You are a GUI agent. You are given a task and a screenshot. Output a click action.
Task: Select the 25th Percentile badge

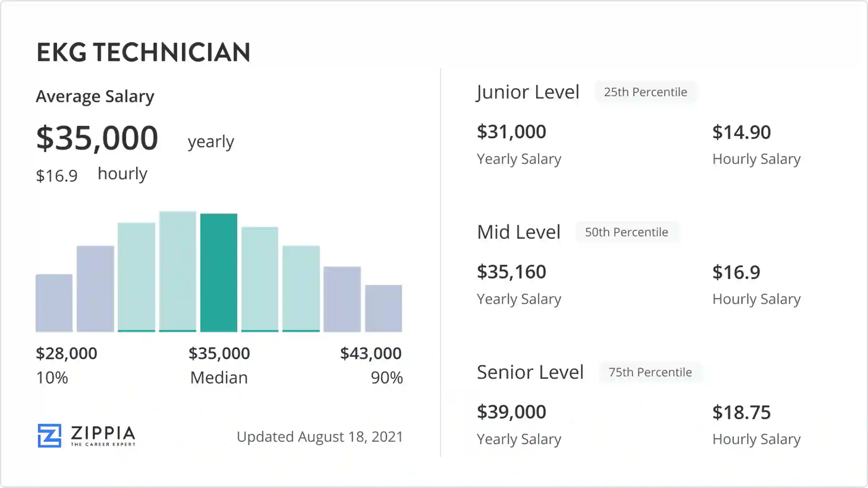[x=646, y=92]
